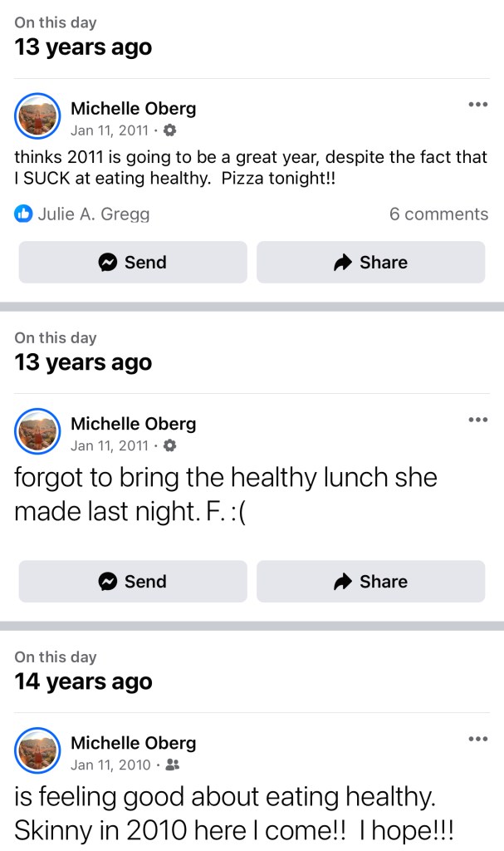Send the forgot healthy lunch post

click(x=133, y=582)
